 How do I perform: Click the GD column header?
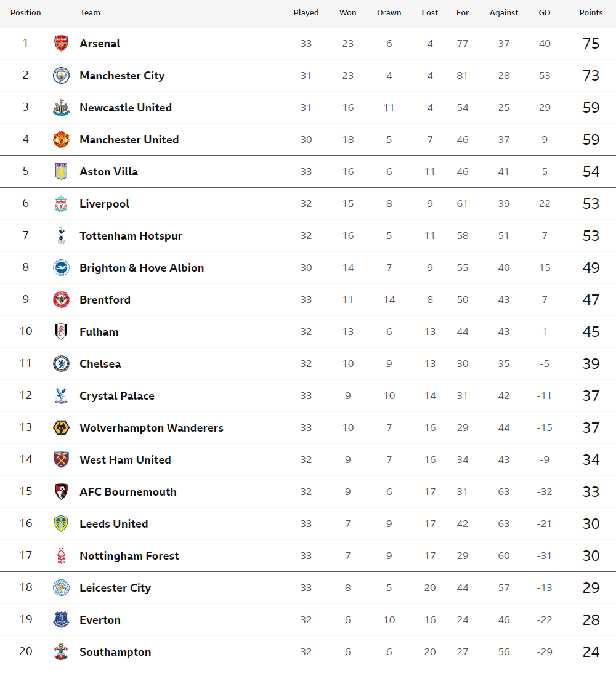(x=545, y=13)
